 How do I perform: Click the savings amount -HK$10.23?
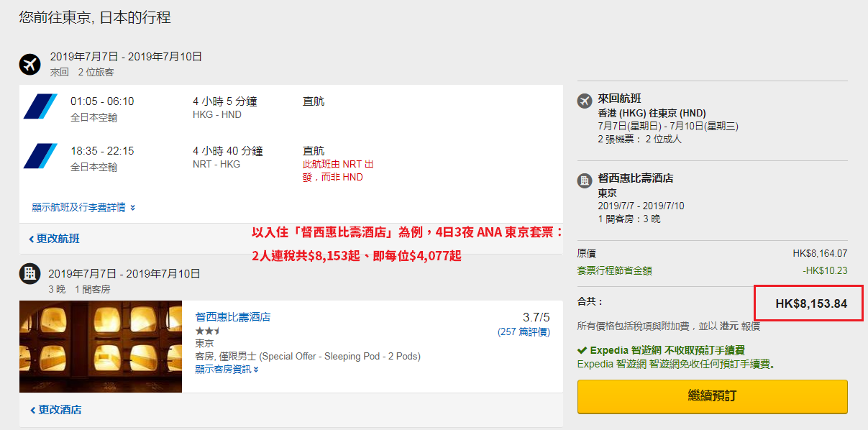coord(824,270)
